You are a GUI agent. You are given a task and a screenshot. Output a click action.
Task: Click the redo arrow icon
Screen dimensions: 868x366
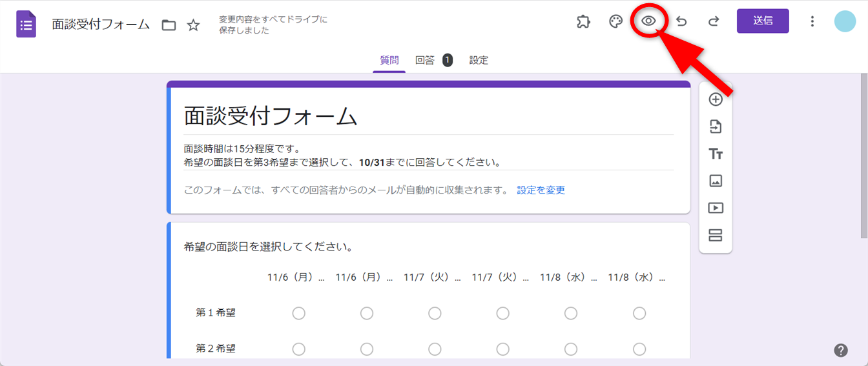tap(714, 21)
